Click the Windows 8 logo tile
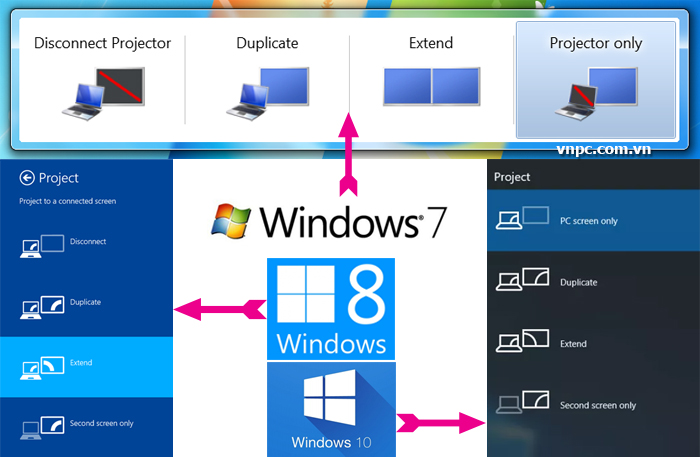700x457 pixels. pos(331,309)
